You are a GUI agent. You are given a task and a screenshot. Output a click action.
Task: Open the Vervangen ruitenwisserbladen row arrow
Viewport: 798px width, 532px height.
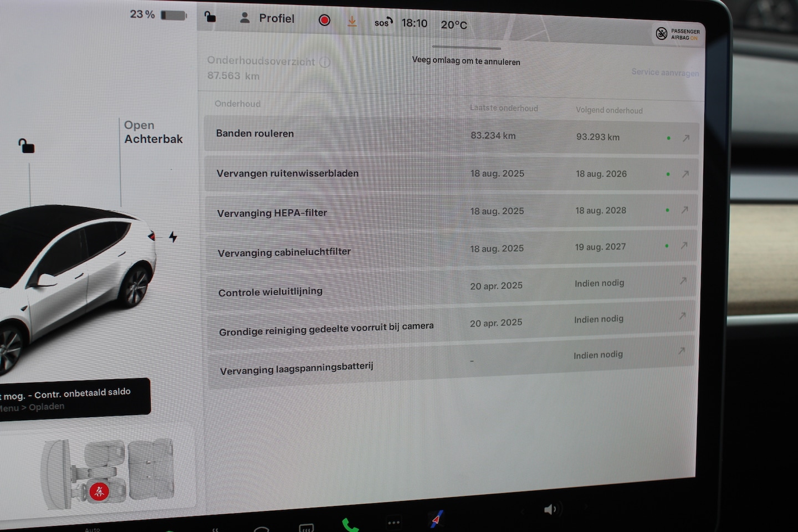point(686,174)
